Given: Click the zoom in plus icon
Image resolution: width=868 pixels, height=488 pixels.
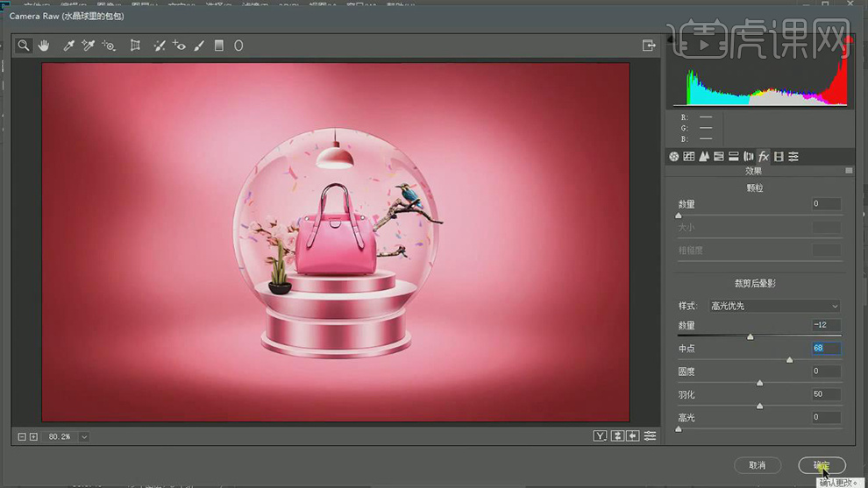Looking at the screenshot, I should click(x=34, y=437).
